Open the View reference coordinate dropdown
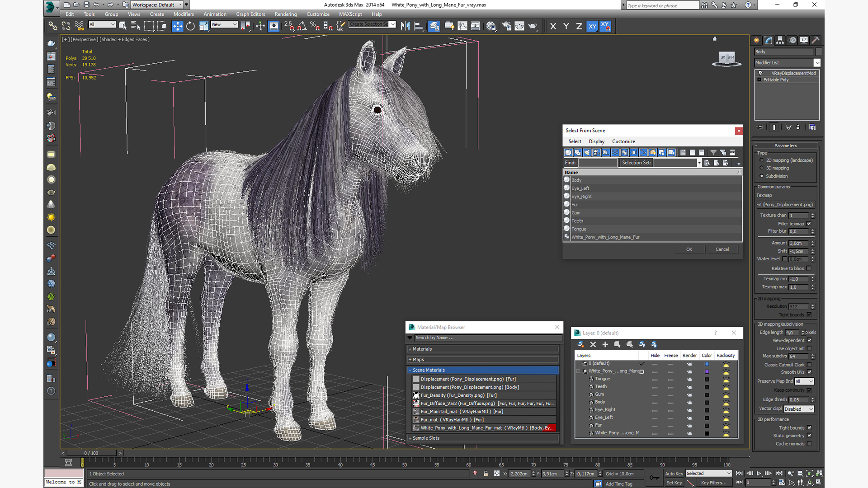868x488 pixels. pyautogui.click(x=224, y=24)
